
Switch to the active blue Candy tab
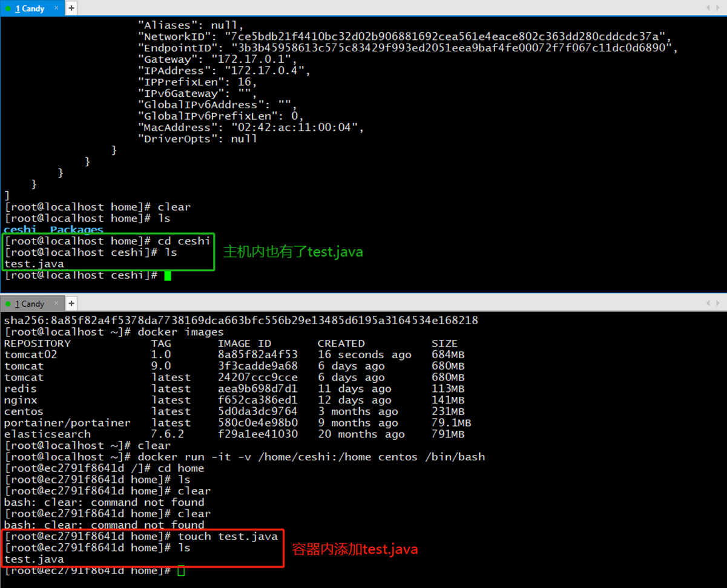pyautogui.click(x=30, y=8)
